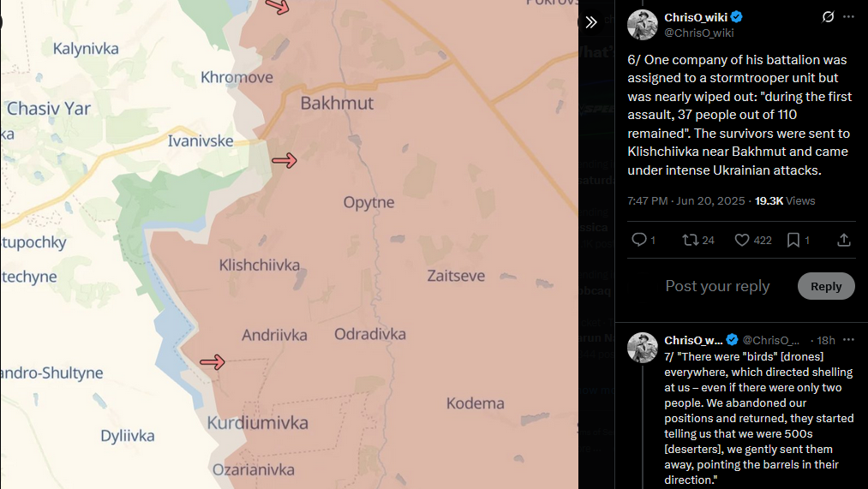868x489 pixels.
Task: Like the tweet via the heart icon
Action: (x=742, y=240)
